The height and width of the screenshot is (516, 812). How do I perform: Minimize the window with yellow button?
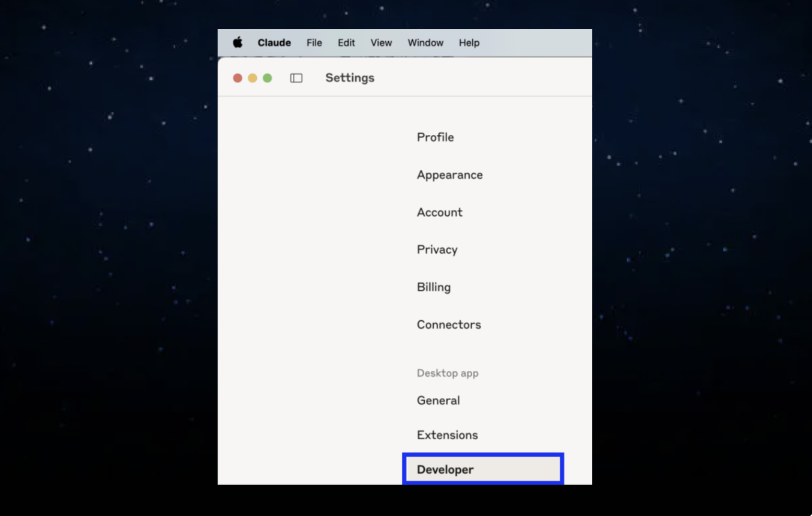coord(253,78)
